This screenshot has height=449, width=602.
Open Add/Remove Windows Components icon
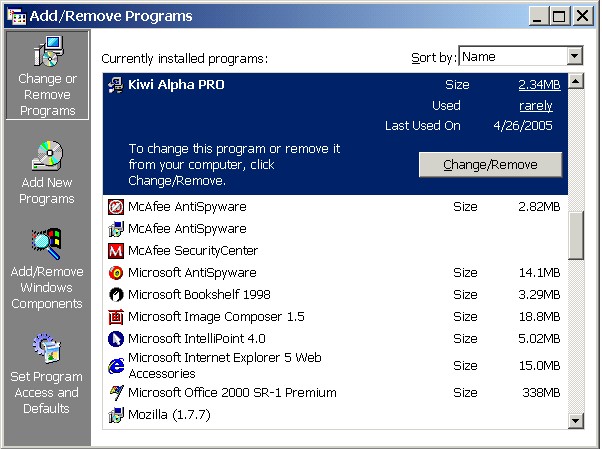click(47, 244)
